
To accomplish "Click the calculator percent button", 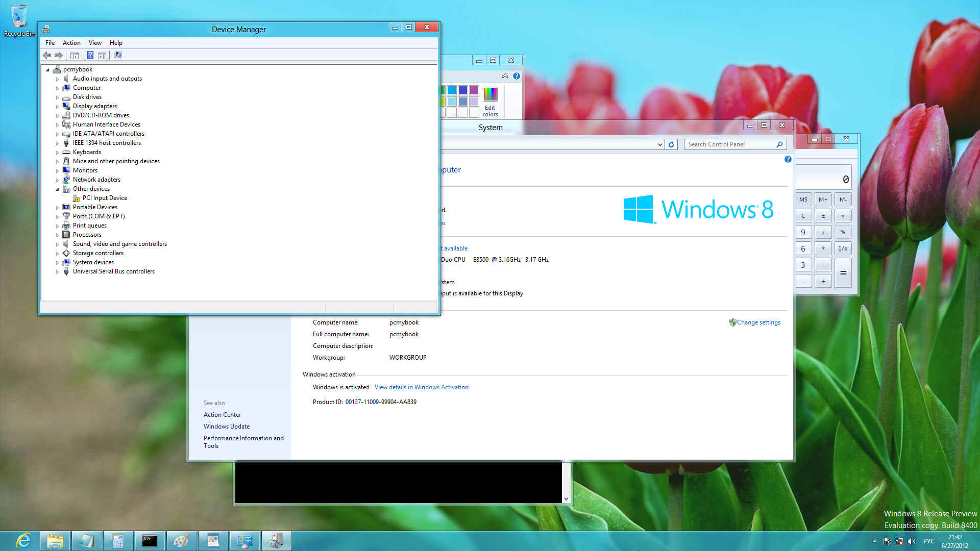I will pyautogui.click(x=843, y=232).
